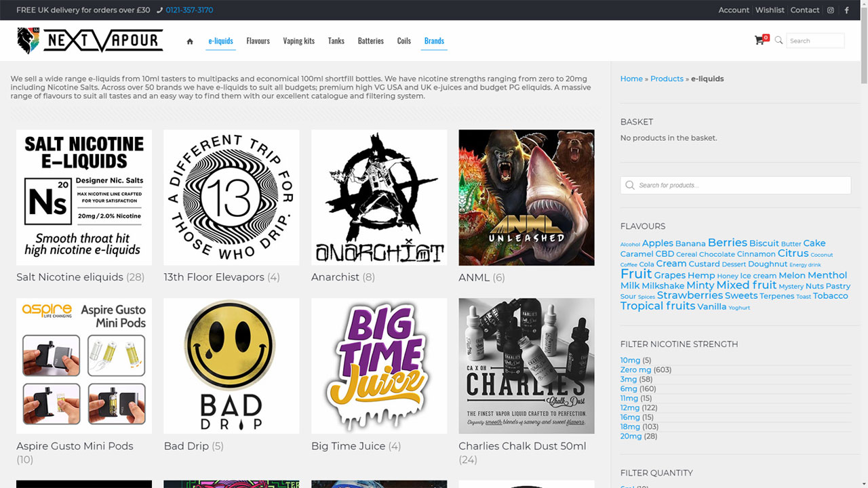Open the Account link
The image size is (868, 488).
(x=734, y=10)
